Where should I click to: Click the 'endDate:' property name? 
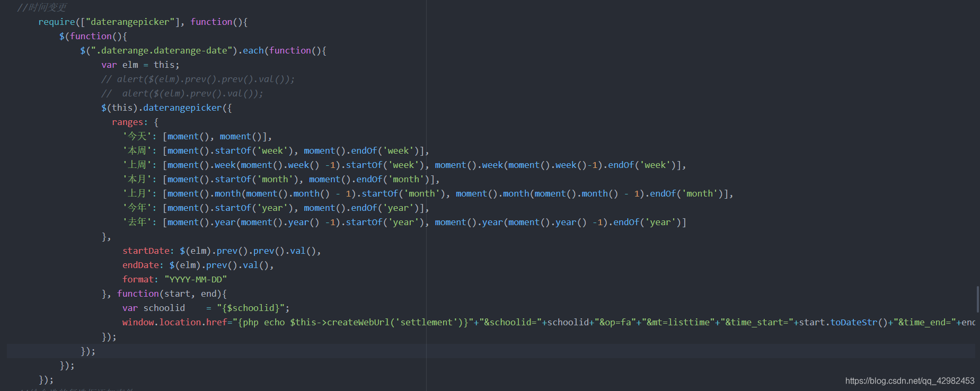coord(143,265)
